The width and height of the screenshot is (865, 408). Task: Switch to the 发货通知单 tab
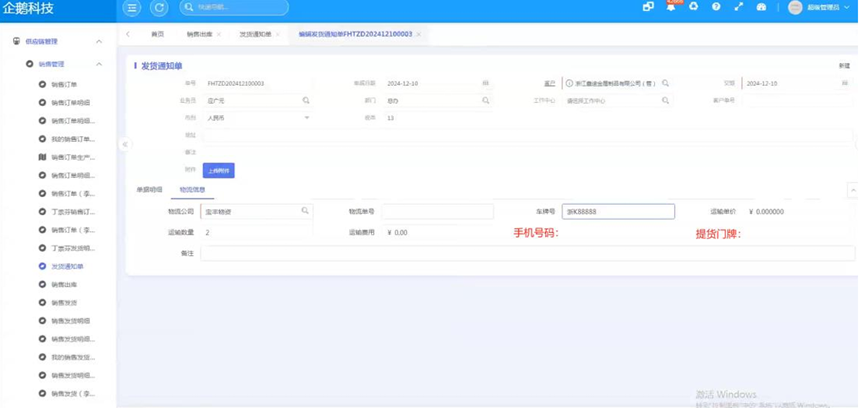255,34
